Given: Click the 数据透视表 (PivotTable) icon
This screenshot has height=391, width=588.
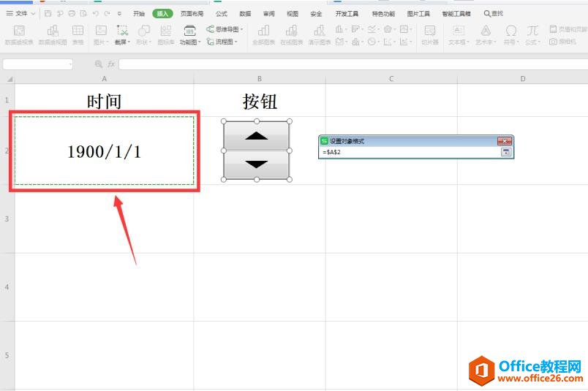Looking at the screenshot, I should pyautogui.click(x=19, y=34).
